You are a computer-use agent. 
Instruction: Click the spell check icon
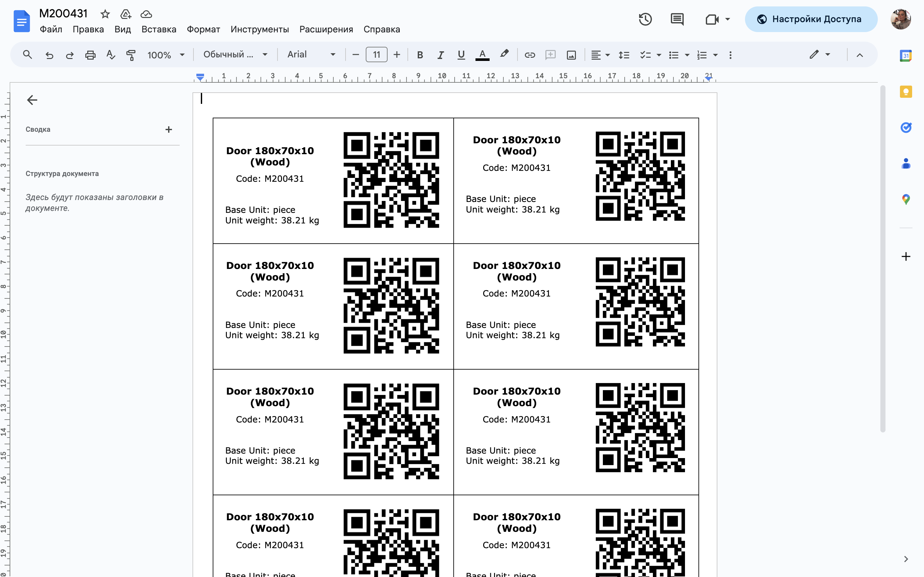coord(111,55)
